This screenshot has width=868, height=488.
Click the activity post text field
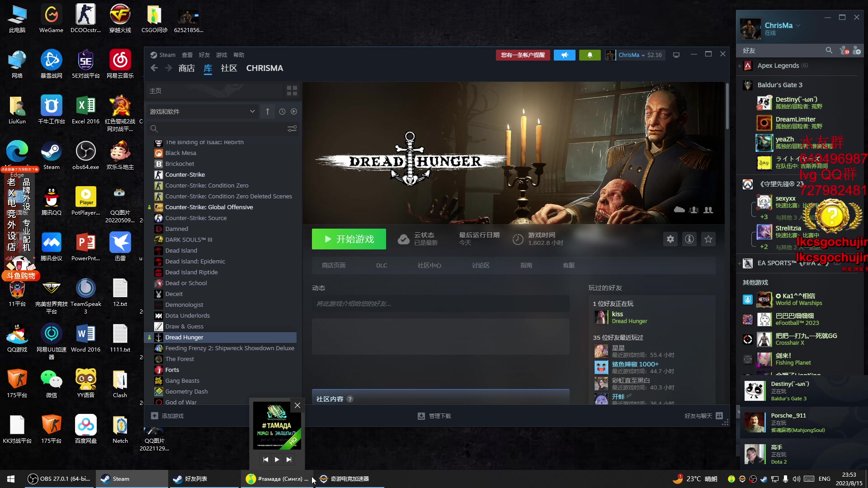coord(441,304)
